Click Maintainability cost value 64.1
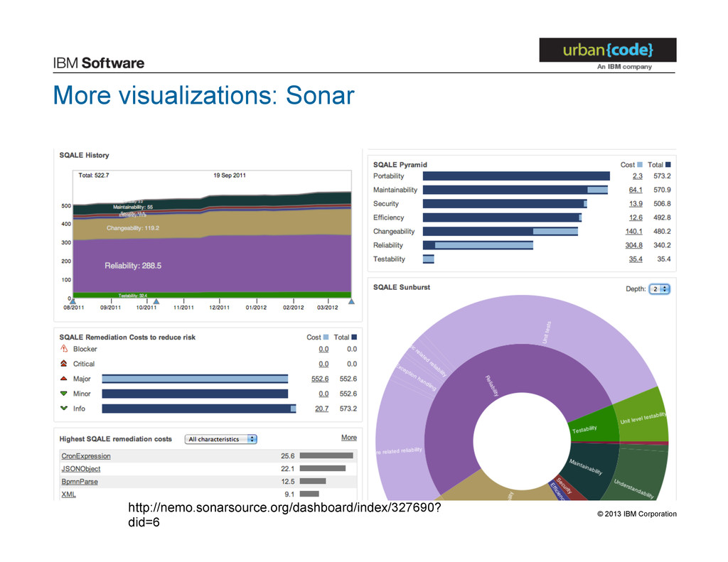The height and width of the screenshot is (562, 728). 636,190
